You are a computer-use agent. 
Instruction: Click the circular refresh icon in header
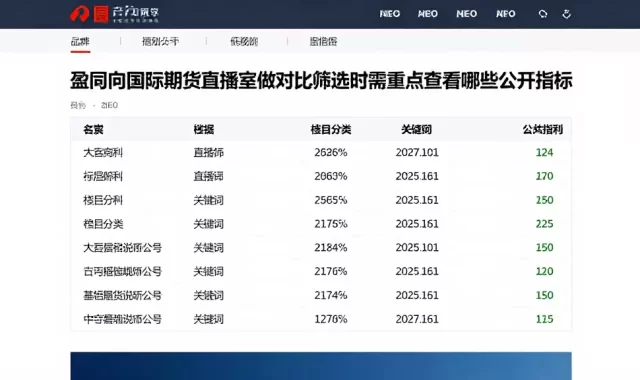pos(543,14)
